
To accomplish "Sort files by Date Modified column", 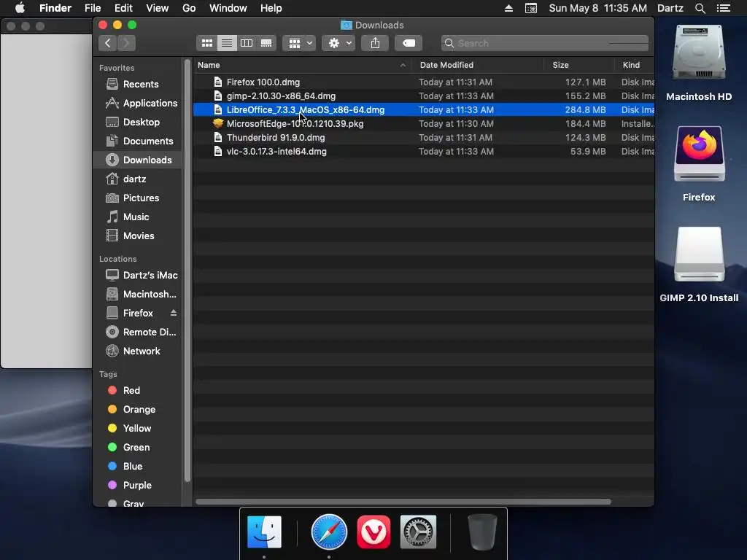I will click(x=446, y=65).
